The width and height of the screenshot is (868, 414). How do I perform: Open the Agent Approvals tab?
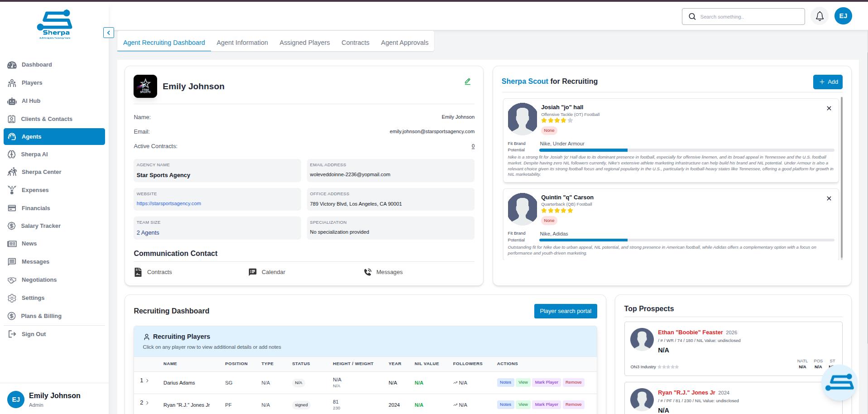tap(404, 43)
